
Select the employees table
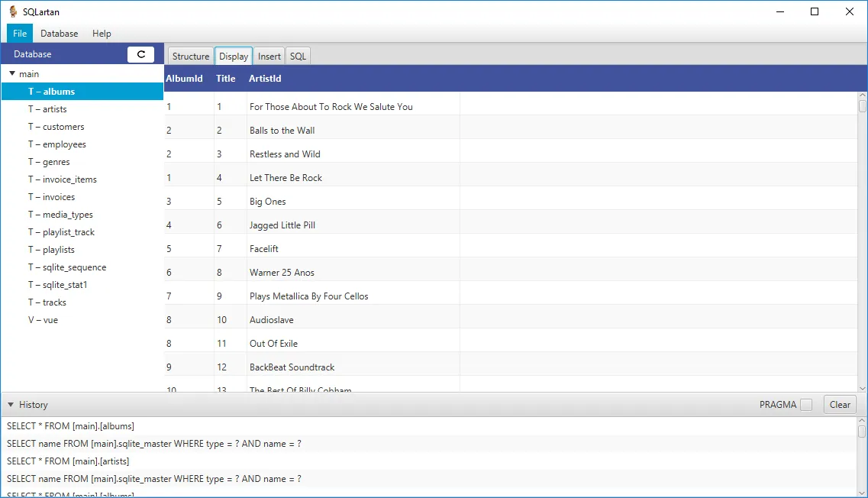pos(82,144)
